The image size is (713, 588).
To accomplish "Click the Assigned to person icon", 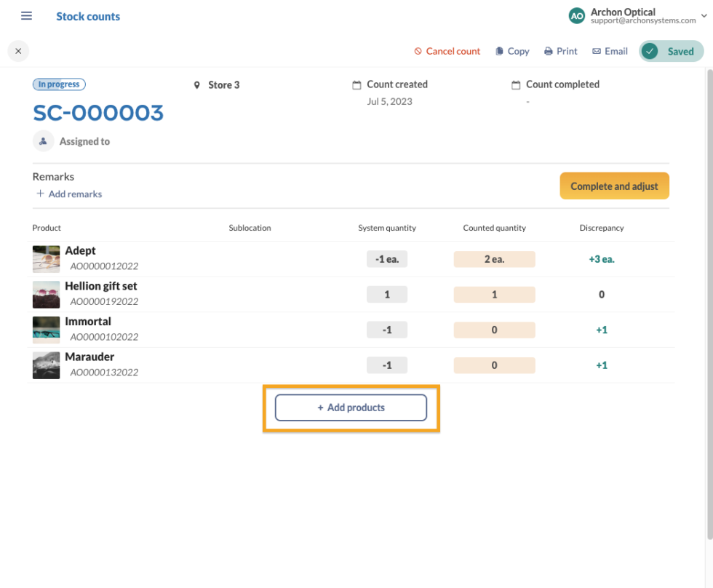I will pyautogui.click(x=43, y=141).
